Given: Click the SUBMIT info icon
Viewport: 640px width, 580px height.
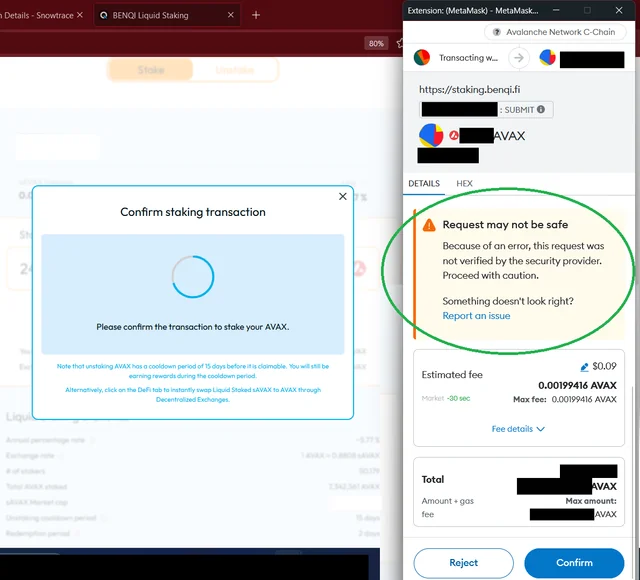Looking at the screenshot, I should [541, 109].
